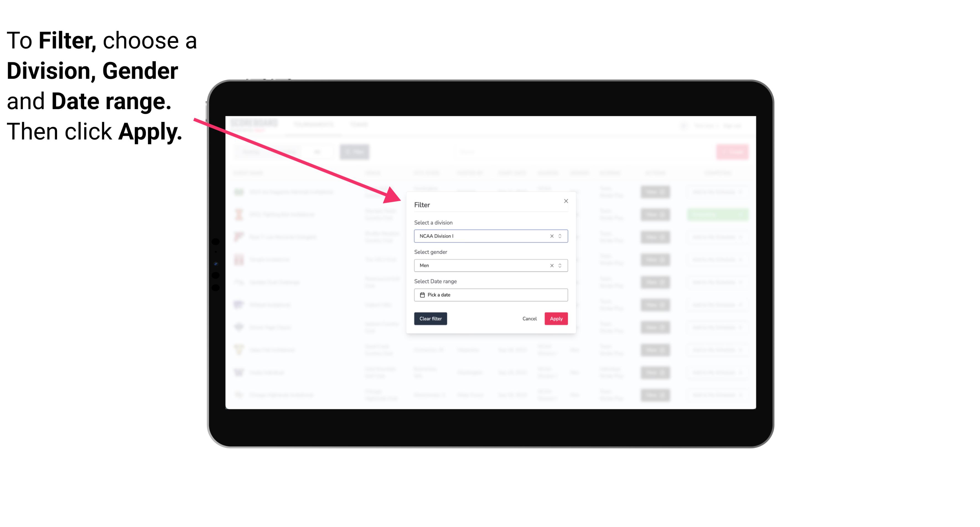The width and height of the screenshot is (980, 527).
Task: Click a blurred row entry in background list
Action: pos(291,259)
